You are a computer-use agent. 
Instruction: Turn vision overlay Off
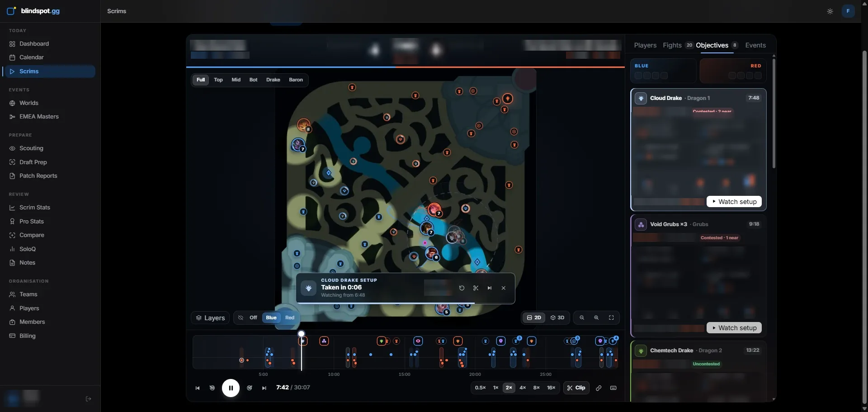pyautogui.click(x=253, y=318)
